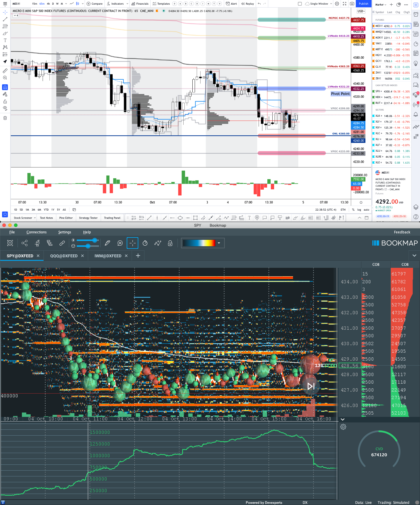Toggle hide all drawings eye icon
Viewport: 420px width, 505px height.
point(5,108)
